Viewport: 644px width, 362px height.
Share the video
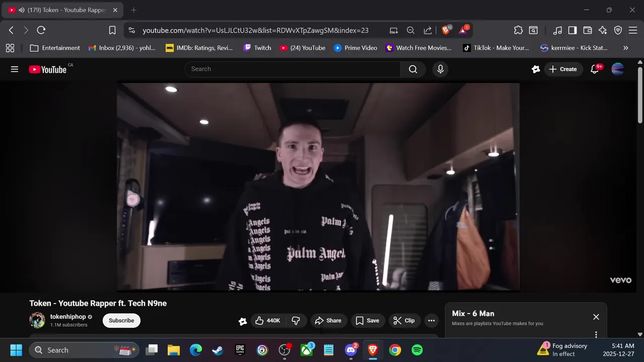pyautogui.click(x=328, y=321)
